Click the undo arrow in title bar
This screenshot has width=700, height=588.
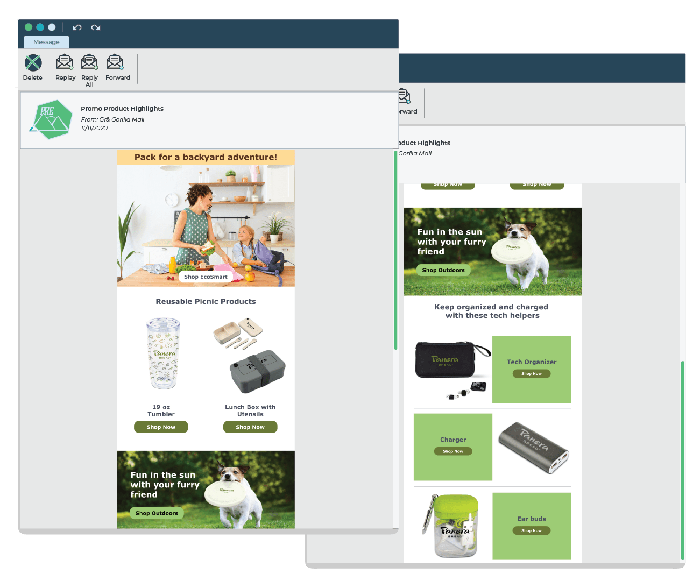tap(77, 27)
